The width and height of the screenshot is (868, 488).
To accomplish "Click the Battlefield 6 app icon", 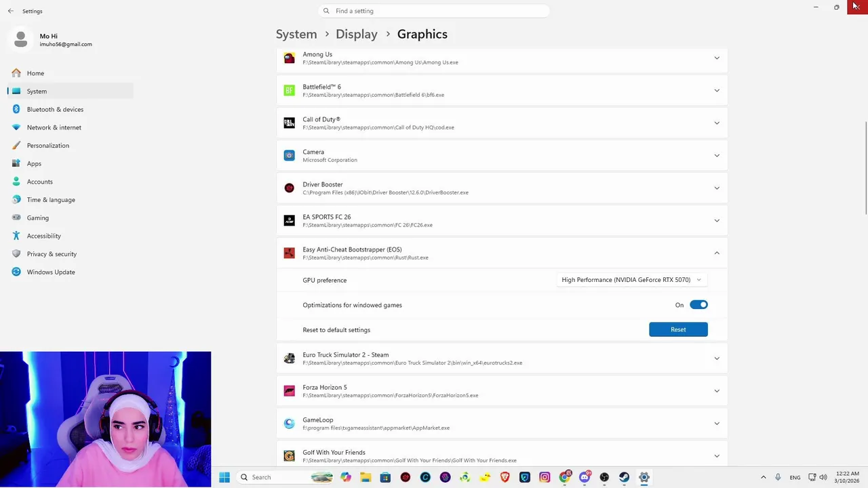I will pos(290,91).
